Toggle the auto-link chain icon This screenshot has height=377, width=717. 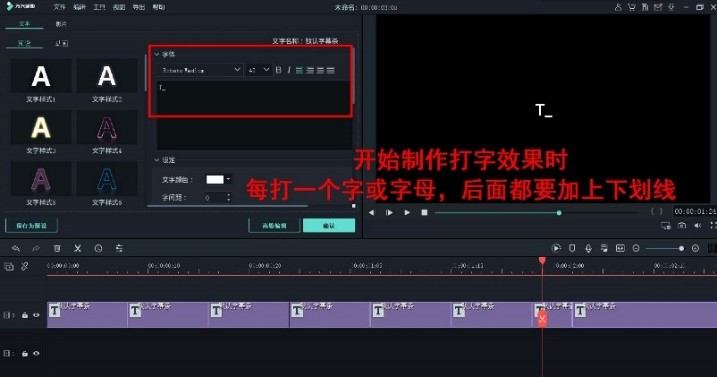click(x=25, y=266)
